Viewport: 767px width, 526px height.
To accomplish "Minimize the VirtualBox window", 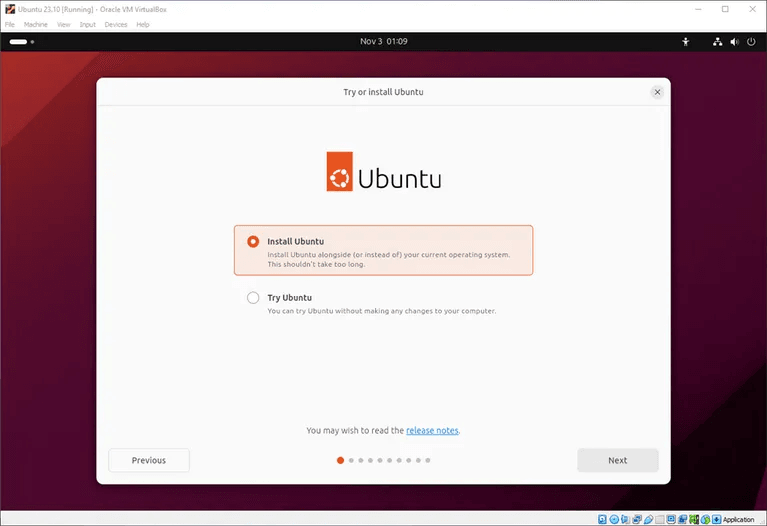I will [x=698, y=9].
